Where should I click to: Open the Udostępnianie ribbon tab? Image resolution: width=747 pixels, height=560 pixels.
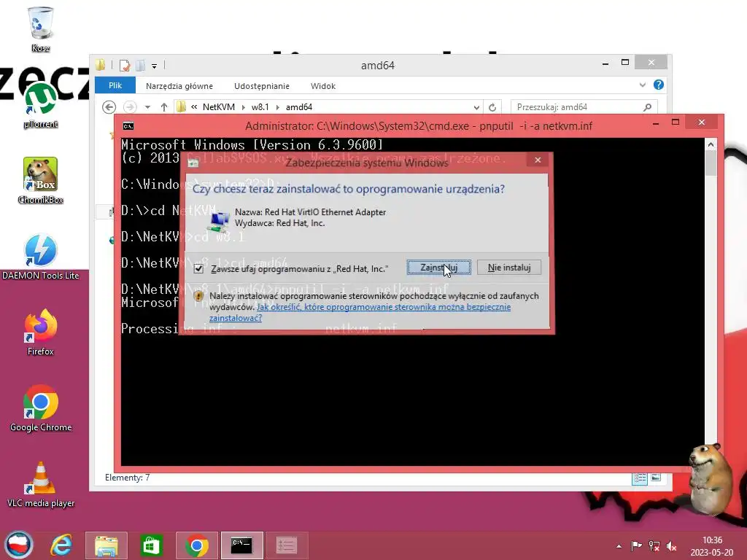(x=262, y=86)
